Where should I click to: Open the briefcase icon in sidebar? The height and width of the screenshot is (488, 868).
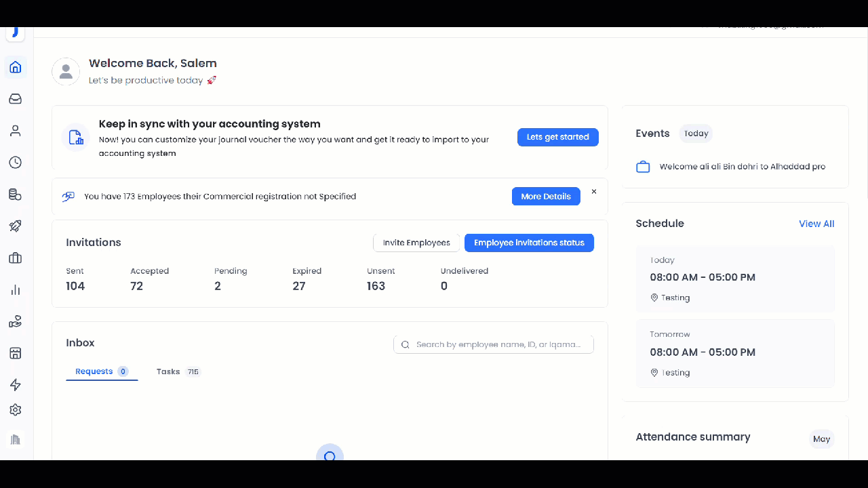pos(15,258)
